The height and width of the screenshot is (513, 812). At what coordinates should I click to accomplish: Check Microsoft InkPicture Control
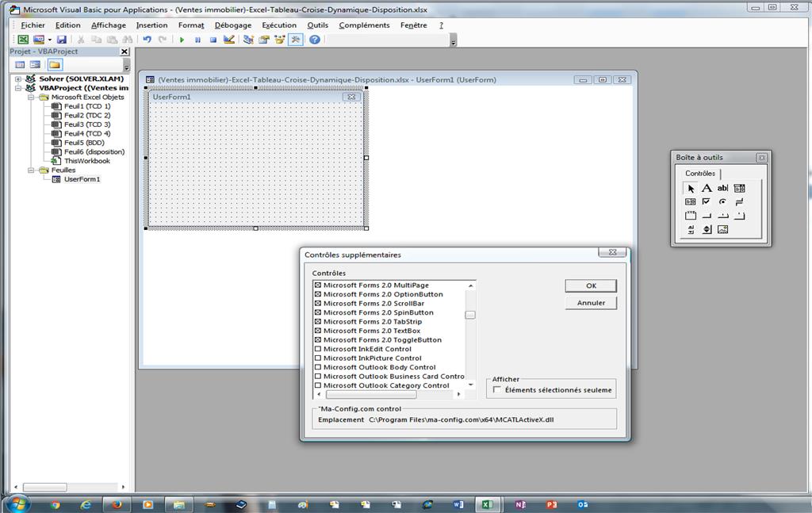[318, 358]
